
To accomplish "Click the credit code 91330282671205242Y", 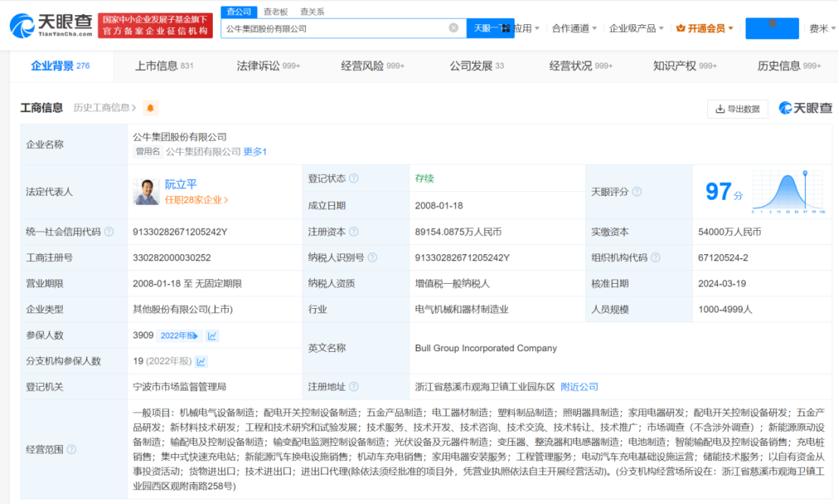I will (179, 232).
